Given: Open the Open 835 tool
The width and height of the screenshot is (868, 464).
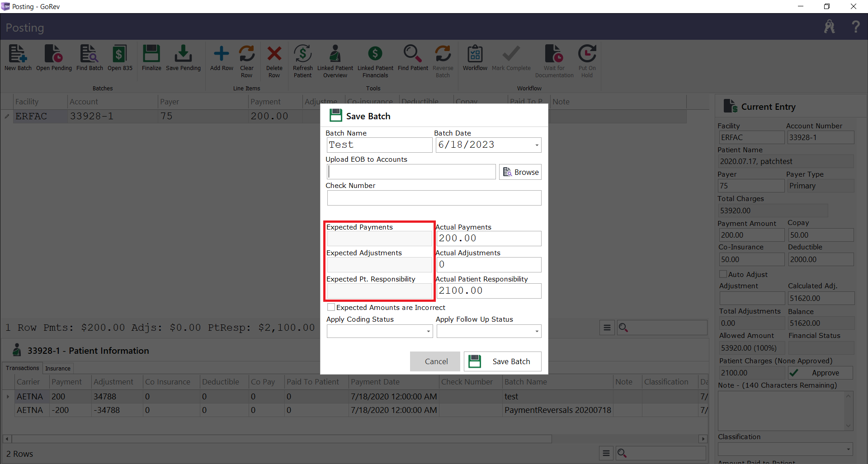Looking at the screenshot, I should point(119,59).
